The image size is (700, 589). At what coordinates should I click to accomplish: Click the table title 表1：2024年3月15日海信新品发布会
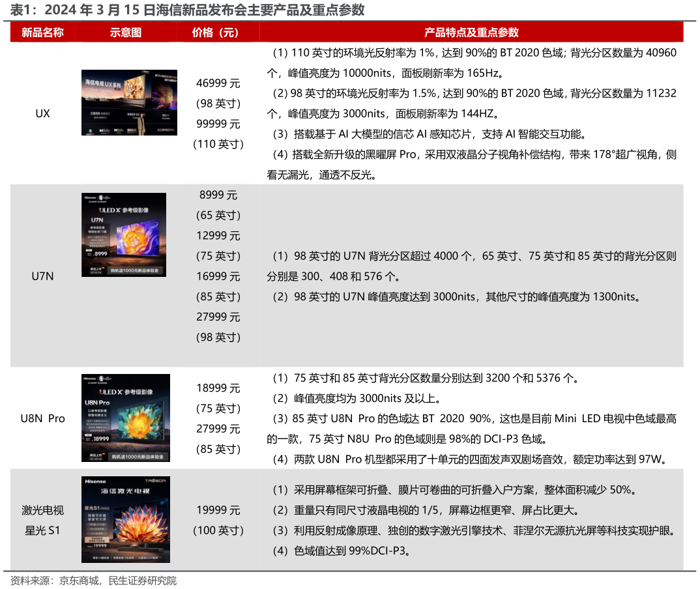tap(188, 10)
